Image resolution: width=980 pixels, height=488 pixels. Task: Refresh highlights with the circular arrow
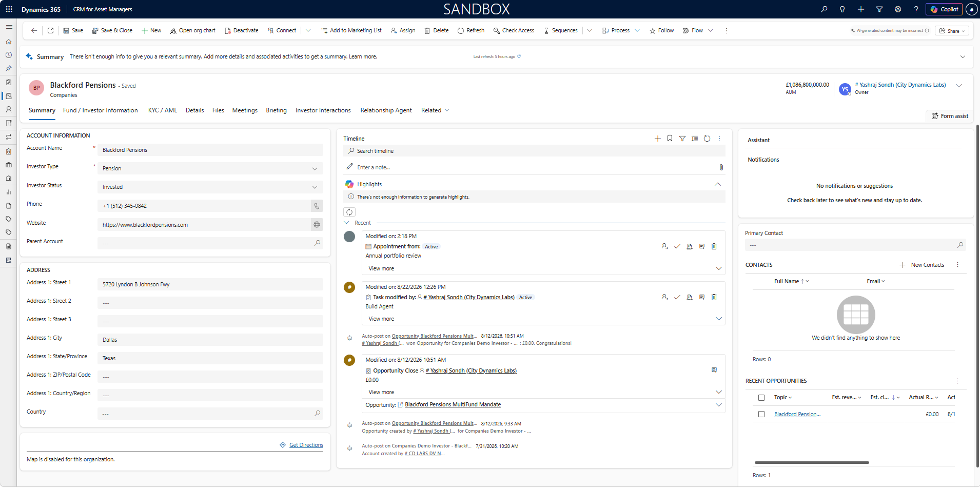pyautogui.click(x=349, y=212)
